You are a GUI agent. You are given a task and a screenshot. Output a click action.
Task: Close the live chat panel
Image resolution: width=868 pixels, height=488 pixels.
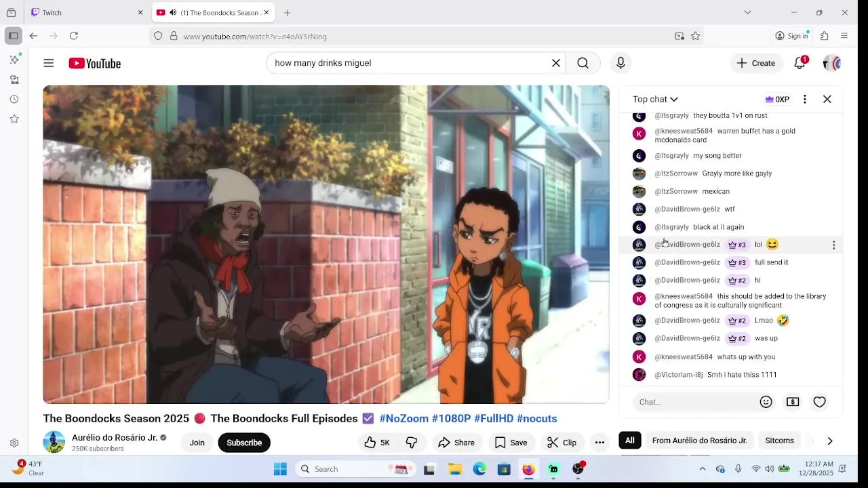[827, 99]
